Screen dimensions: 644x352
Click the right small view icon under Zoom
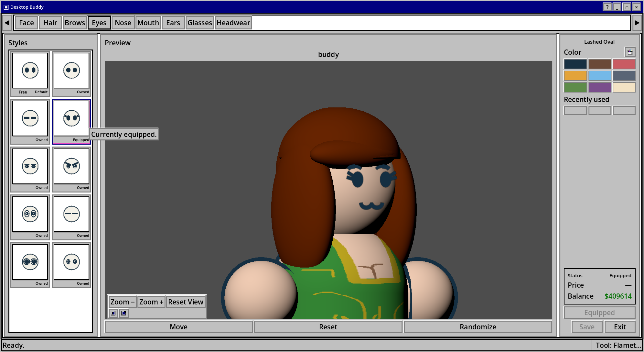(123, 313)
